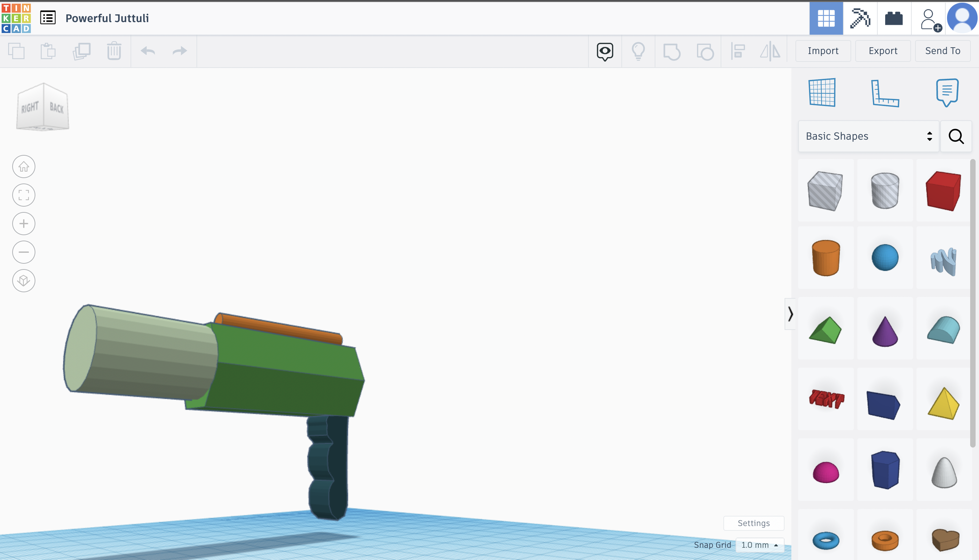This screenshot has width=979, height=560.
Task: Open the Snap Grid 1.0 mm dropdown
Action: click(x=759, y=545)
